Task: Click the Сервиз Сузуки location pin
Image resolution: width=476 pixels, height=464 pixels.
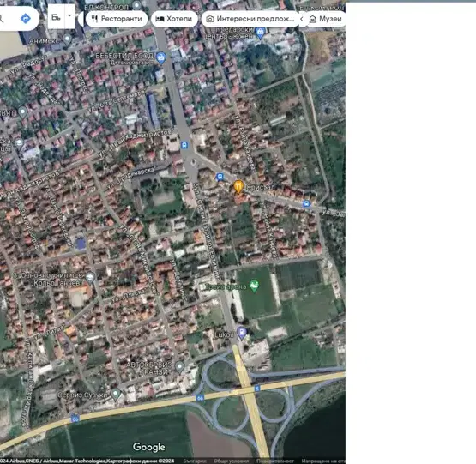Action: click(116, 395)
